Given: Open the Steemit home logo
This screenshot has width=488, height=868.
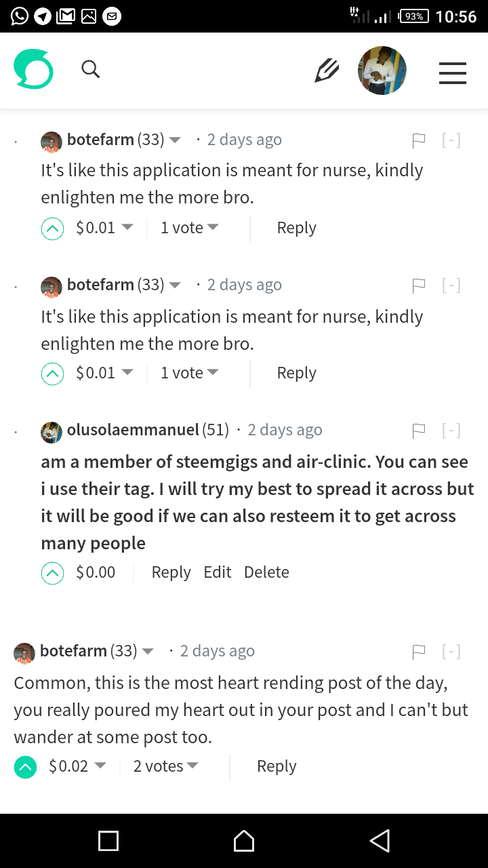Looking at the screenshot, I should click(33, 69).
